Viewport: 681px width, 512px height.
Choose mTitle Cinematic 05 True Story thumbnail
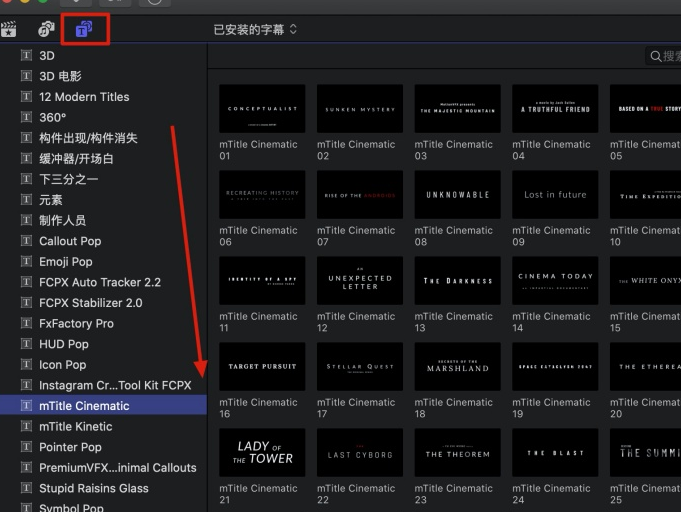(x=645, y=109)
